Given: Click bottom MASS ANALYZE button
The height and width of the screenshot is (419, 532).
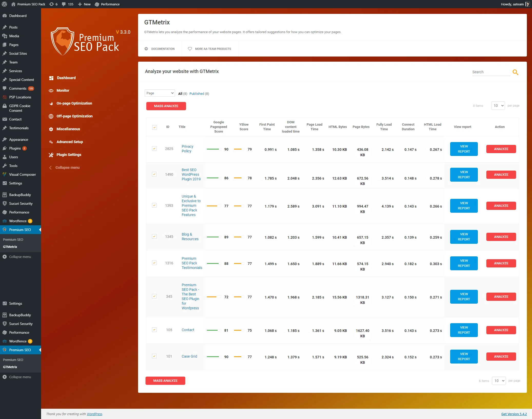Looking at the screenshot, I should pos(165,381).
